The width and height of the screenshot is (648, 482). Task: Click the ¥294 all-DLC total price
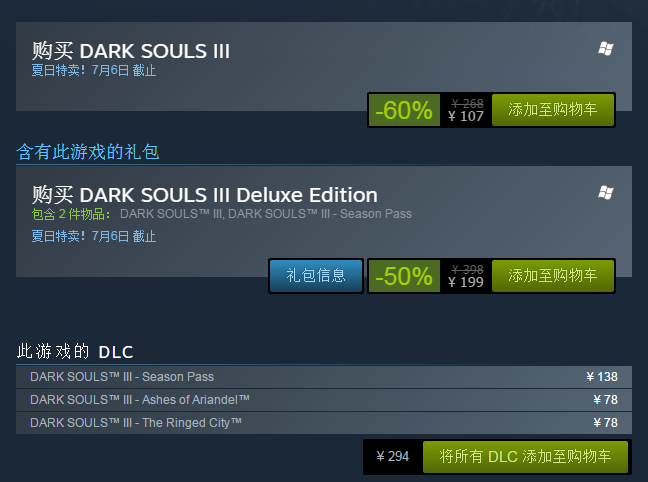tap(393, 456)
